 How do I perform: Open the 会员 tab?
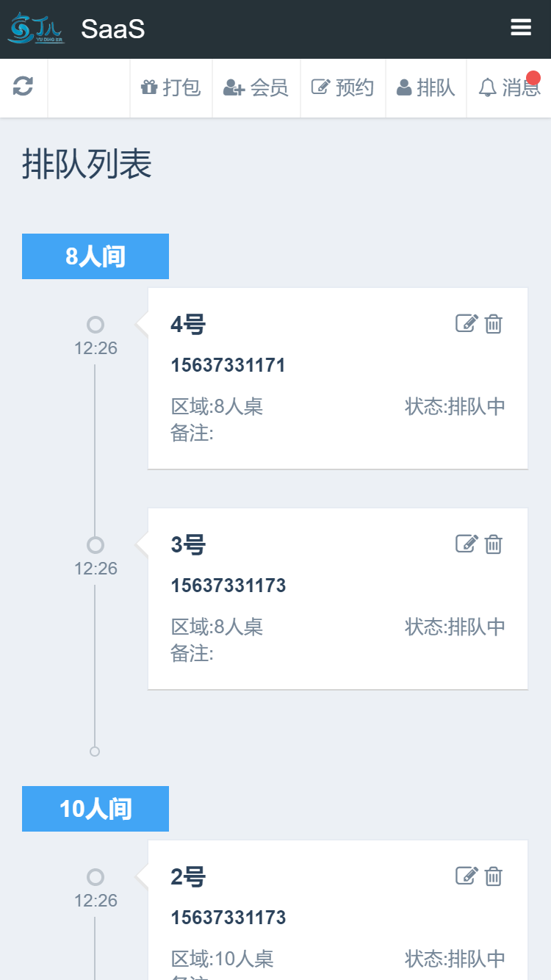click(x=256, y=88)
